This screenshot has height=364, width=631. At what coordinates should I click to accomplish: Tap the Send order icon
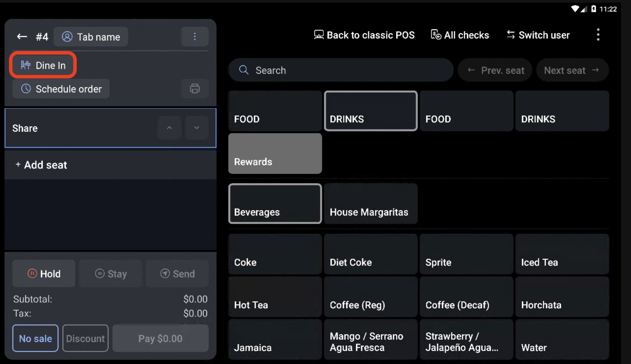(x=165, y=273)
